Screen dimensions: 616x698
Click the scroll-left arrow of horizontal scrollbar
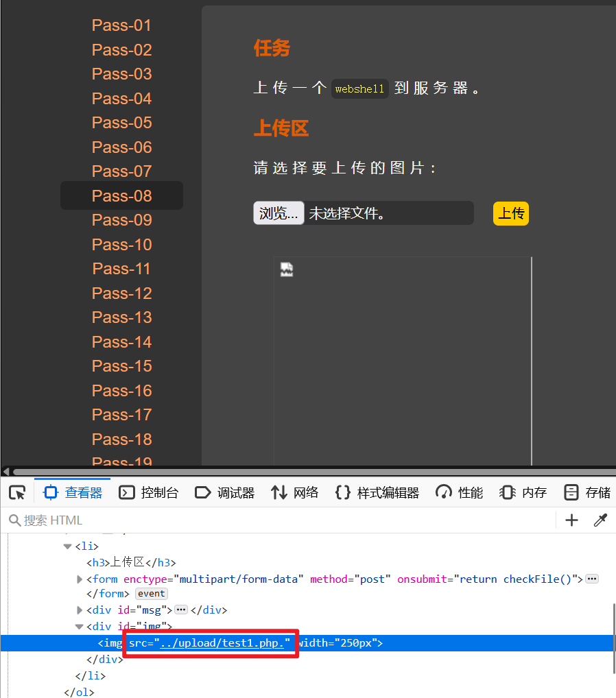pos(5,472)
